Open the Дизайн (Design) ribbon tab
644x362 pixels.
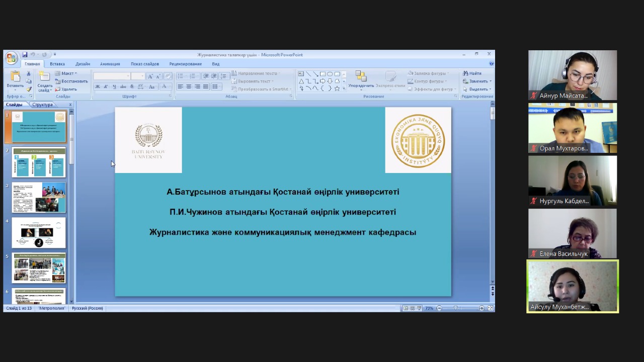pyautogui.click(x=83, y=64)
